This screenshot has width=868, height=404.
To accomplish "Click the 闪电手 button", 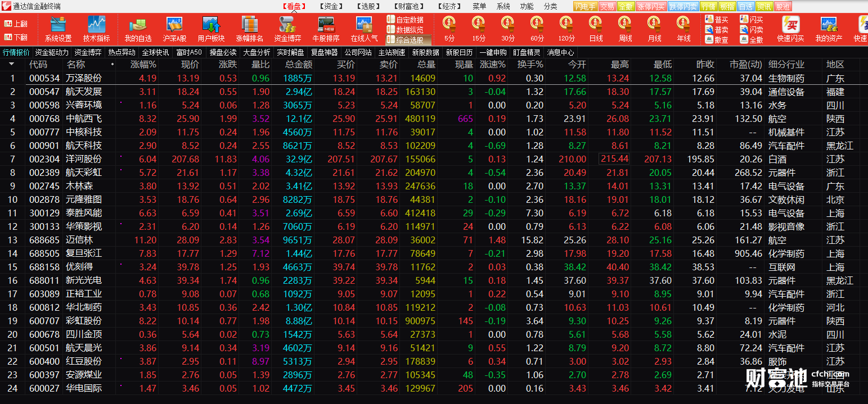I will pos(585,7).
